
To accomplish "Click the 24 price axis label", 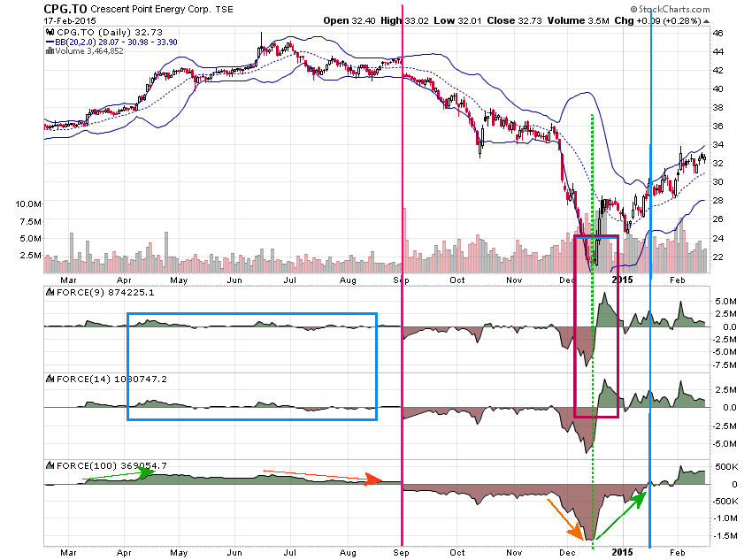I will point(718,238).
